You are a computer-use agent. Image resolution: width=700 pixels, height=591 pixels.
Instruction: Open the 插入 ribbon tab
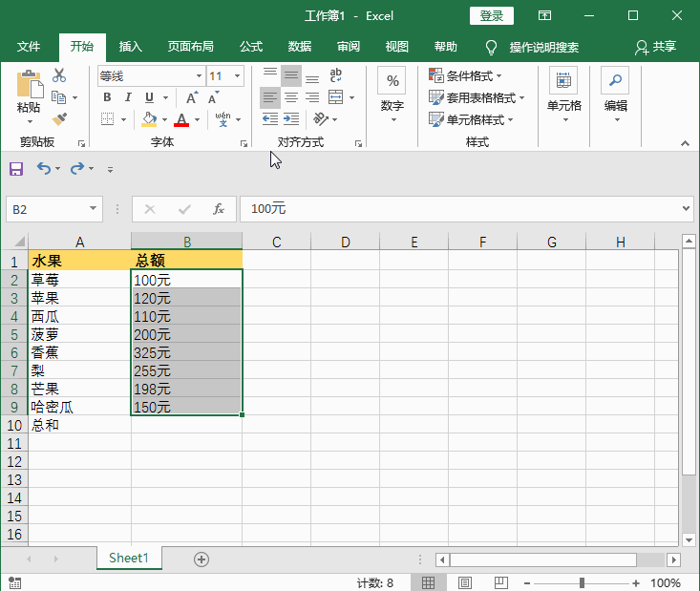click(x=131, y=47)
